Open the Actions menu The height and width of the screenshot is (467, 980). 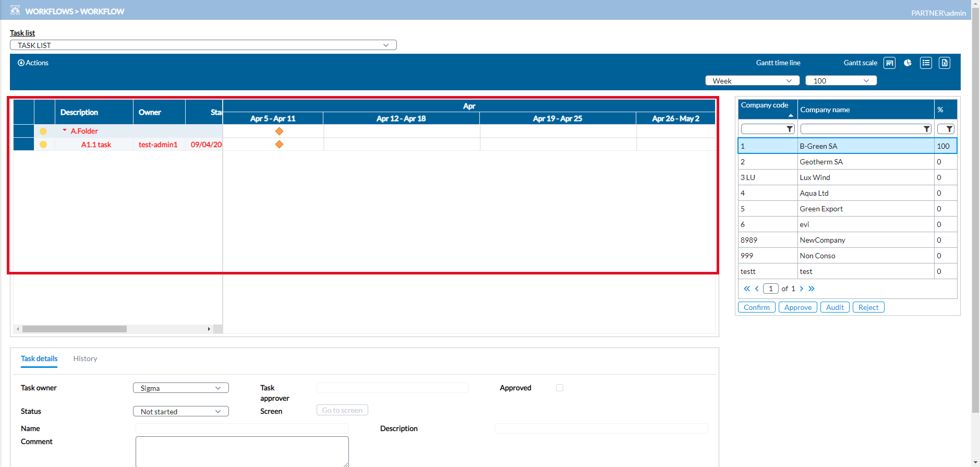click(33, 63)
